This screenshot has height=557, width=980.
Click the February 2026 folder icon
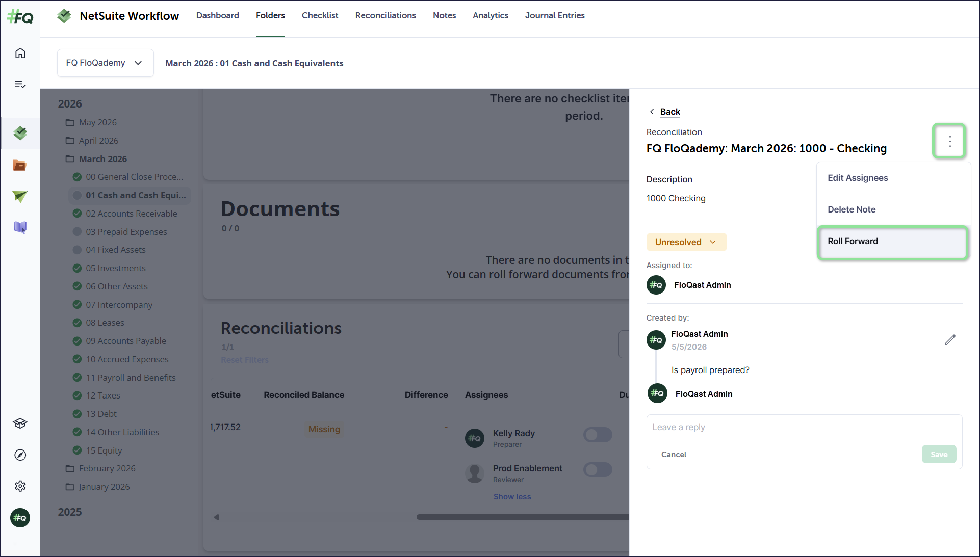70,468
